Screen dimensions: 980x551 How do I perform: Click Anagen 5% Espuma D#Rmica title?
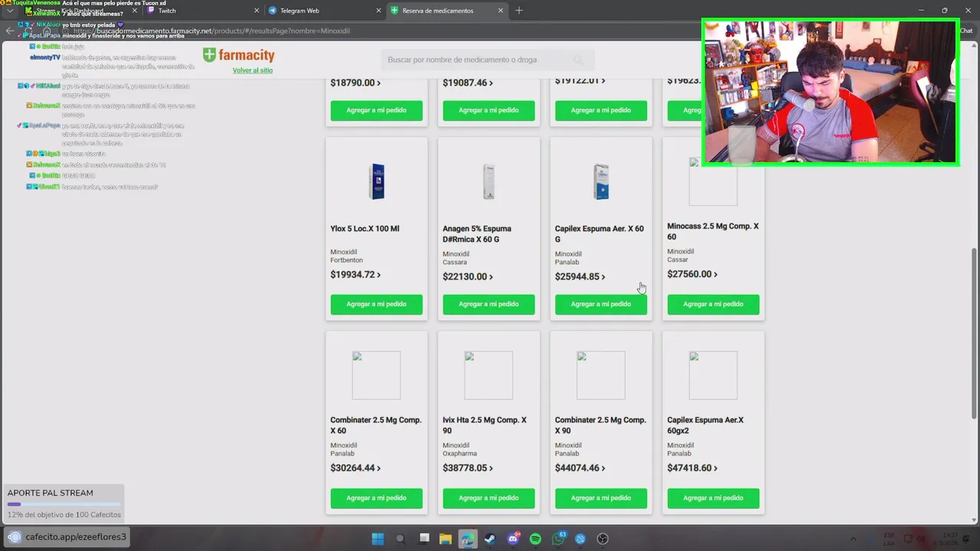pos(477,233)
